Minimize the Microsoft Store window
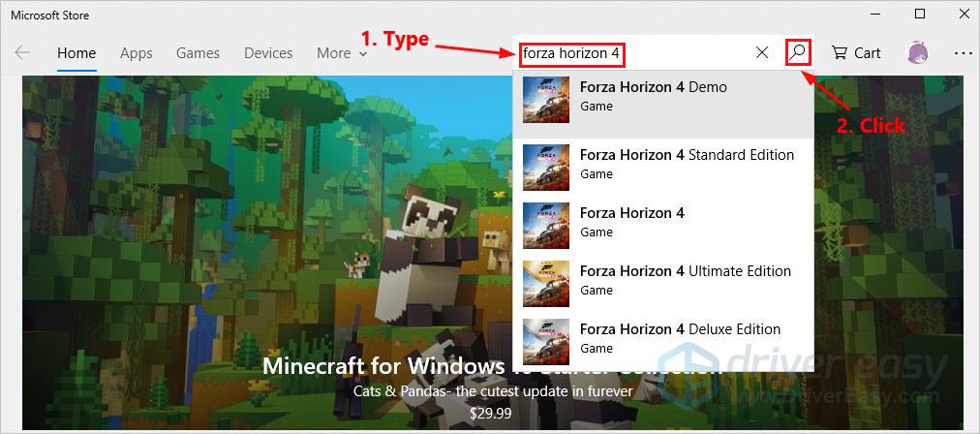This screenshot has height=434, width=980. tap(874, 14)
